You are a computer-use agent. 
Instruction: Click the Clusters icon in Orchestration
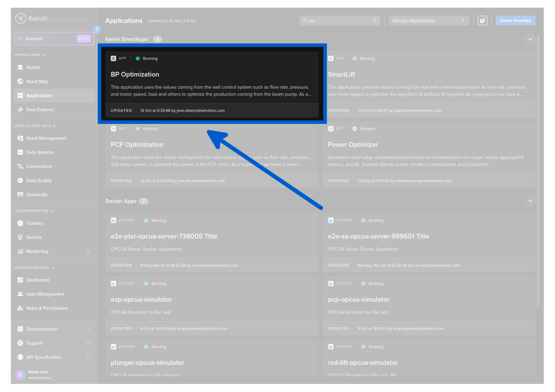20,223
